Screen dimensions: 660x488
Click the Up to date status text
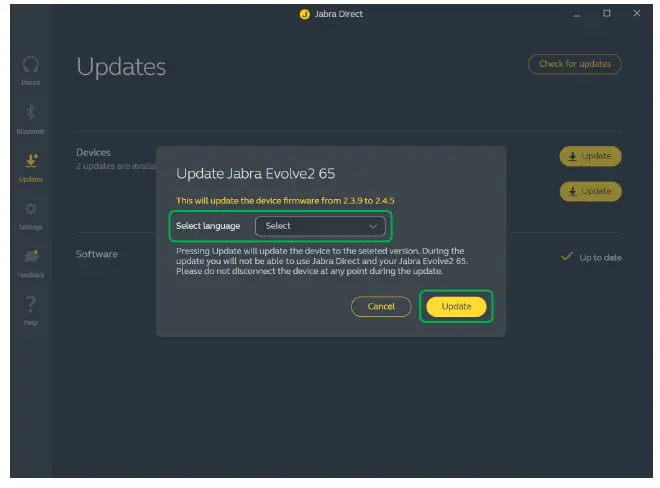click(x=600, y=258)
